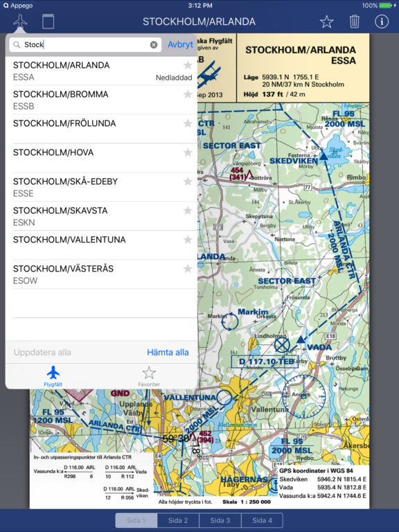
Task: Add chart to favorites with top star icon
Action: point(326,21)
